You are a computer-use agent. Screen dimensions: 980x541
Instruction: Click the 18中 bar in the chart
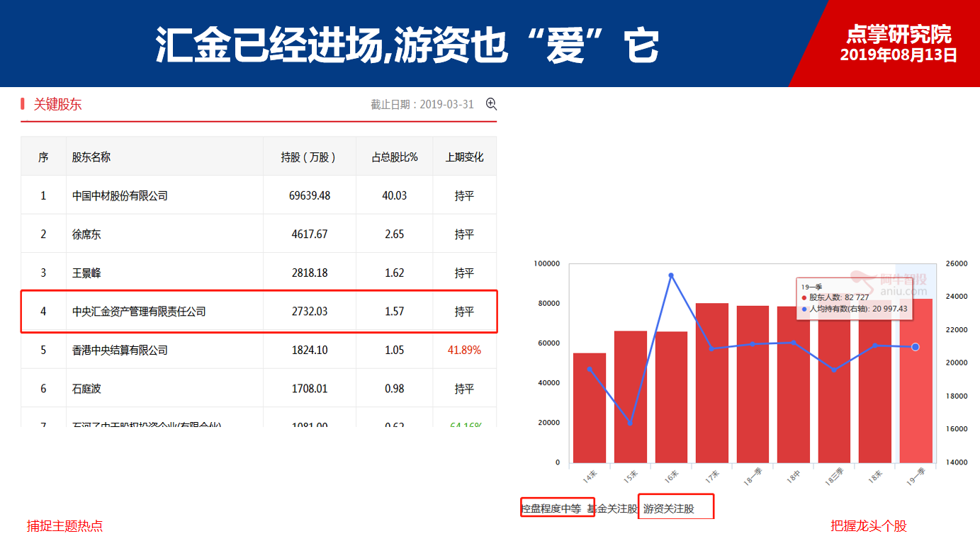click(794, 385)
